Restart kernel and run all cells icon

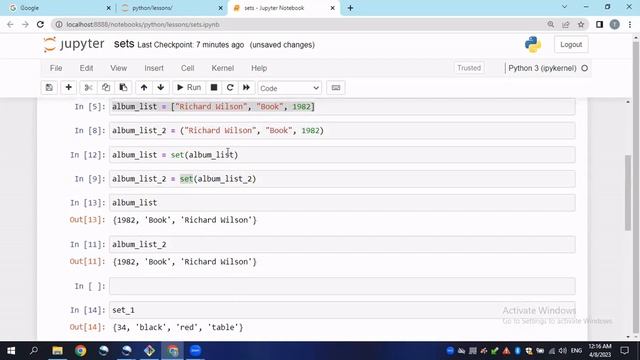247,88
